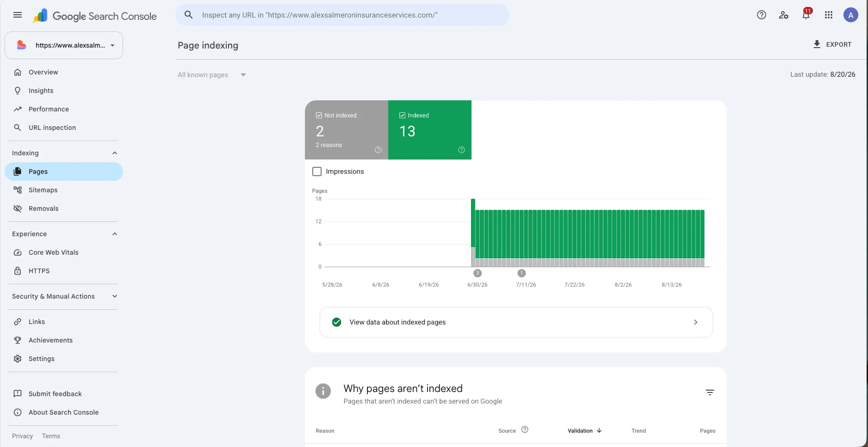The image size is (868, 447).
Task: Open the hamburger main menu
Action: pyautogui.click(x=18, y=15)
